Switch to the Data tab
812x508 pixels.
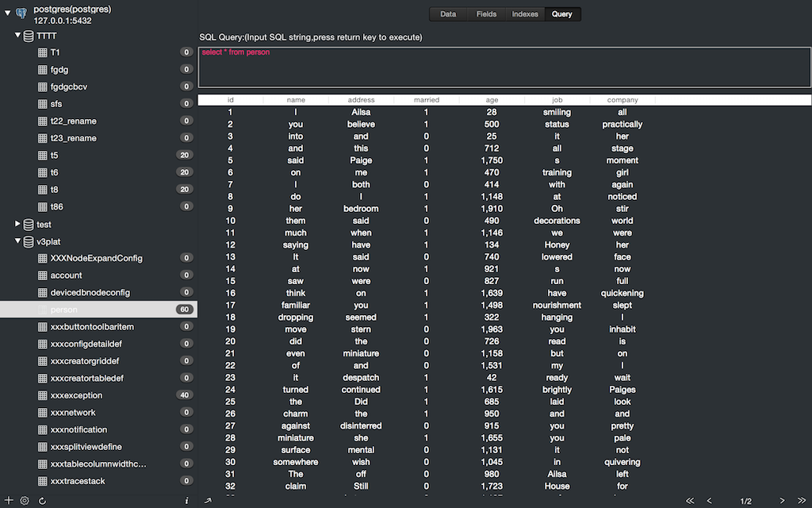click(448, 14)
